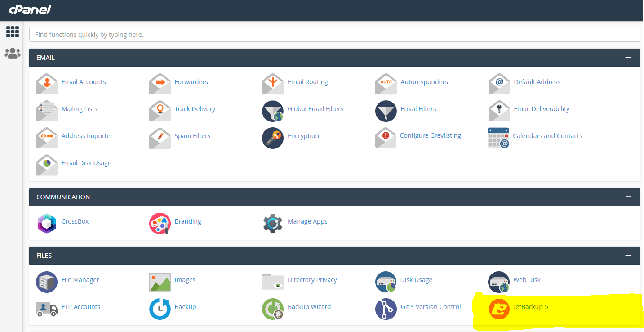The image size is (644, 332).
Task: Open the File Manager icon
Action: 47,282
